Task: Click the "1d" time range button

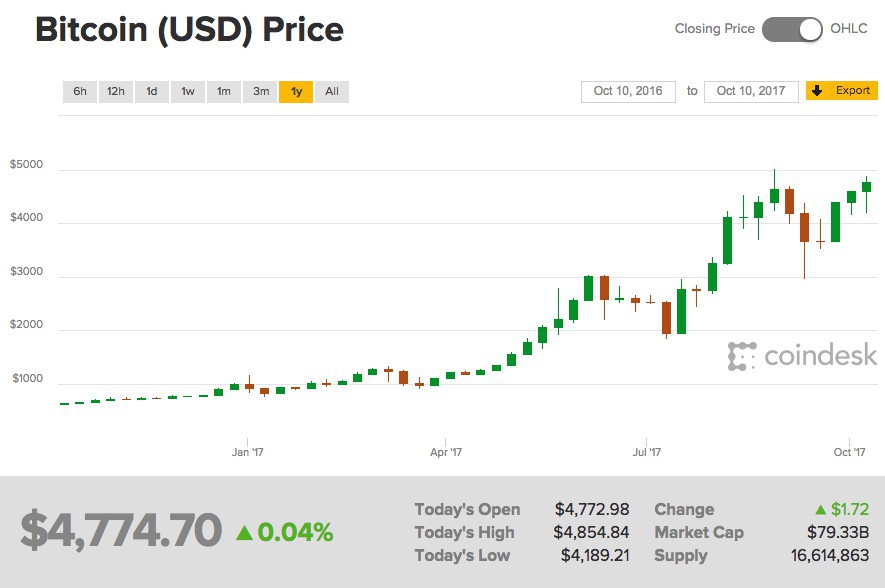Action: coord(150,91)
